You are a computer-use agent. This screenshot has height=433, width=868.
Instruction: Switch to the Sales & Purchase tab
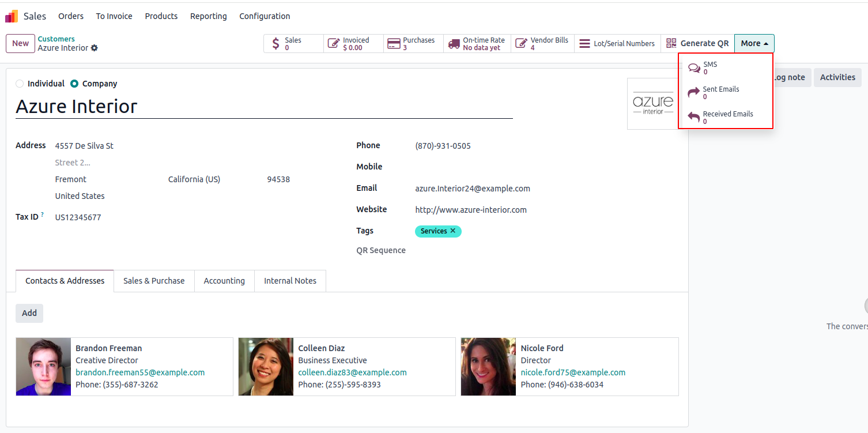(x=154, y=281)
